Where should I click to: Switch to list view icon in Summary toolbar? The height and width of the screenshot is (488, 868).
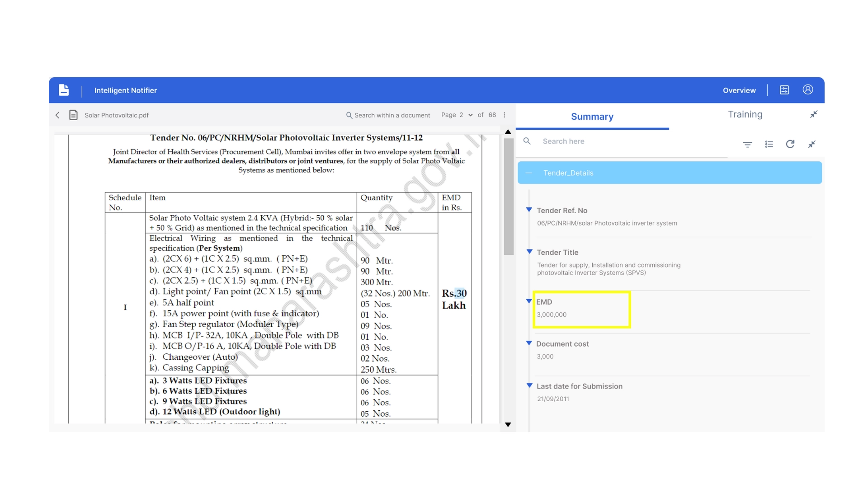coord(769,144)
